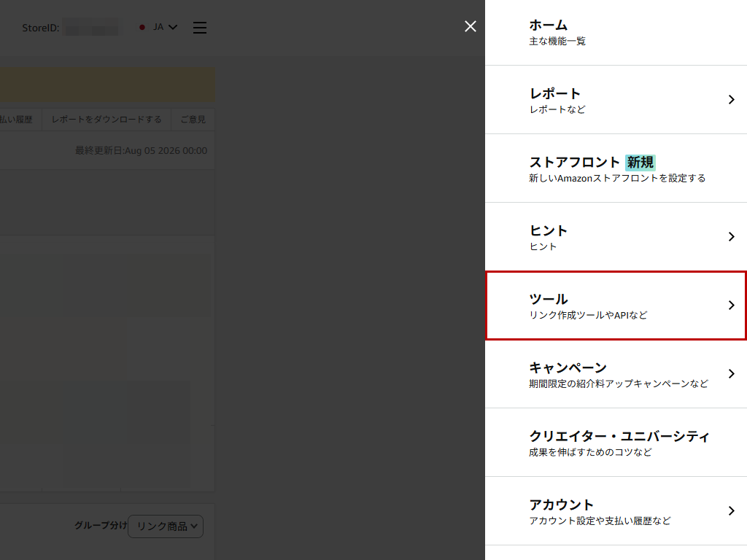747x560 pixels.
Task: Open リンク商品 grouping dropdown
Action: click(166, 526)
